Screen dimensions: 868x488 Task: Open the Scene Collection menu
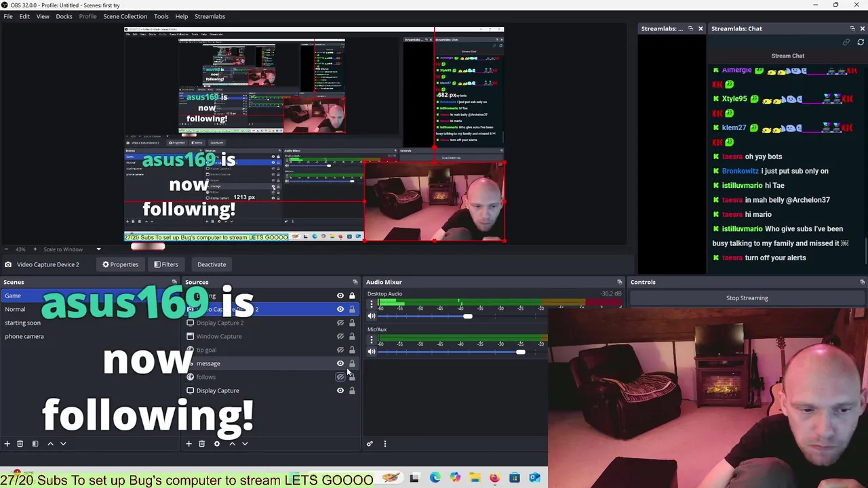(x=125, y=16)
